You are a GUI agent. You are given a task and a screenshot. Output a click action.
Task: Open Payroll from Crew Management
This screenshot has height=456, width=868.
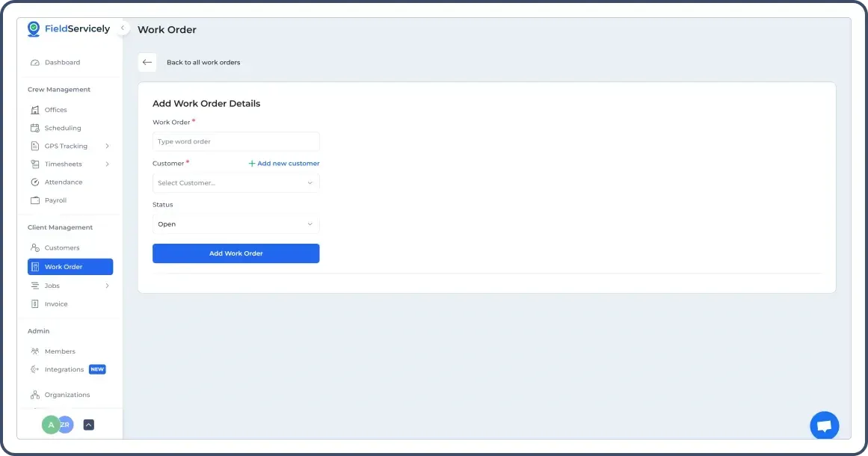55,200
